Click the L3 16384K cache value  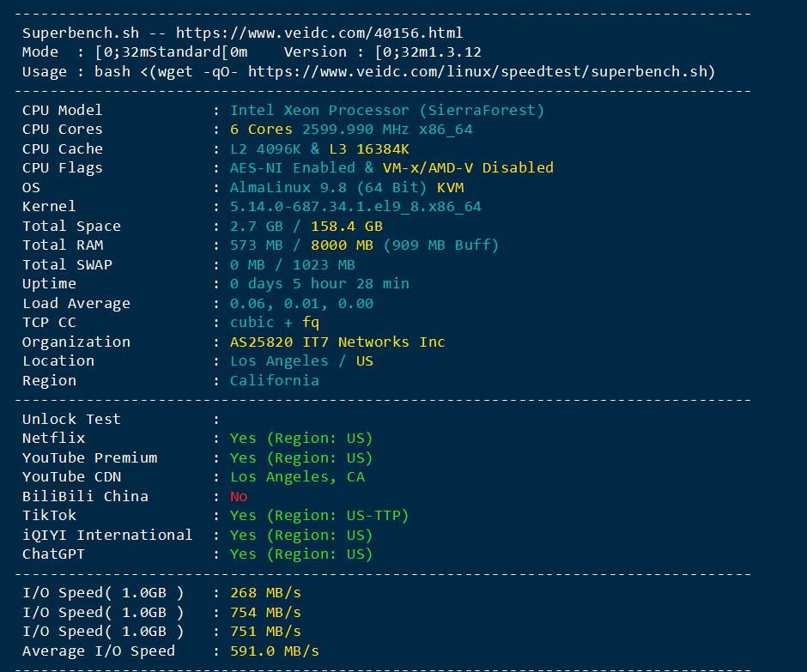click(369, 148)
